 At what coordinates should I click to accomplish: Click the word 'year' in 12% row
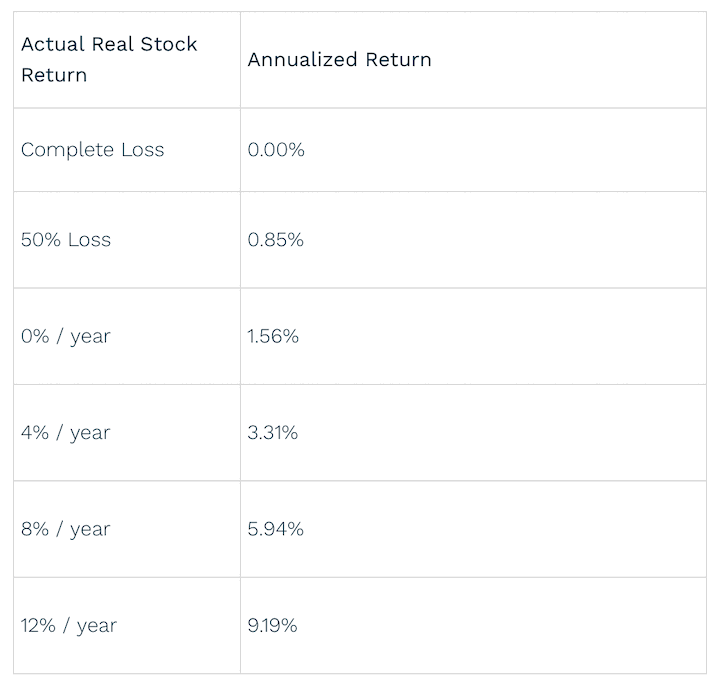coord(97,627)
